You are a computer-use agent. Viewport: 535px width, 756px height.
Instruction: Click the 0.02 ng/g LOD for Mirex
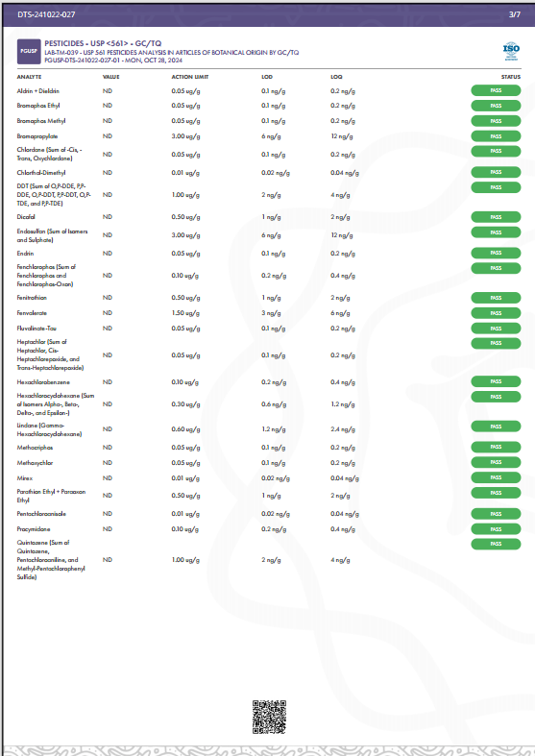[276, 478]
